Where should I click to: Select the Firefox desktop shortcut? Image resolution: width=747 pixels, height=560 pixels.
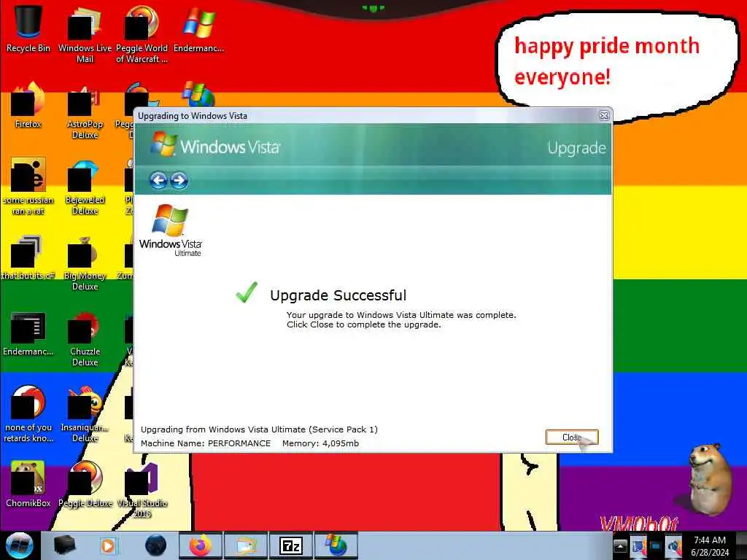click(28, 105)
